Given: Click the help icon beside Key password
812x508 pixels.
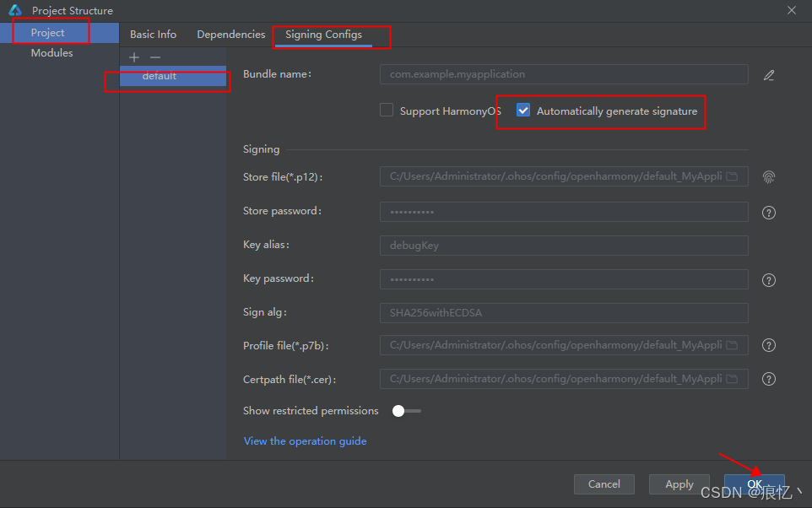Looking at the screenshot, I should tap(768, 279).
